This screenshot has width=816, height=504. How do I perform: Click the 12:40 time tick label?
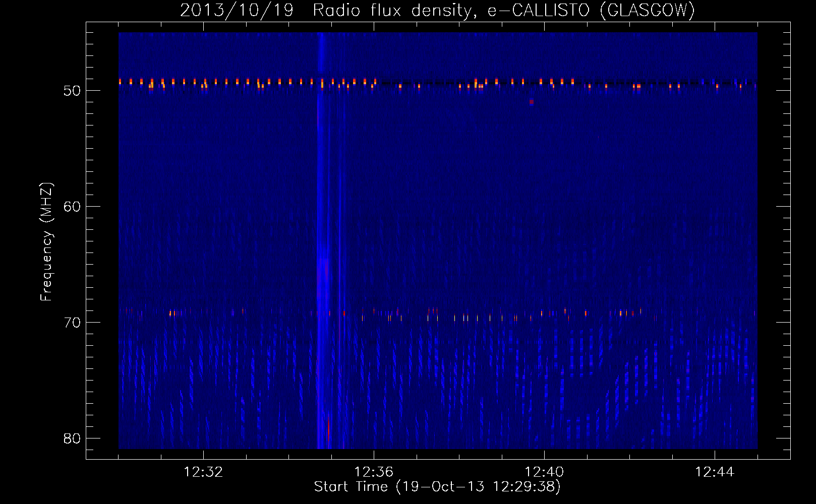pos(544,472)
